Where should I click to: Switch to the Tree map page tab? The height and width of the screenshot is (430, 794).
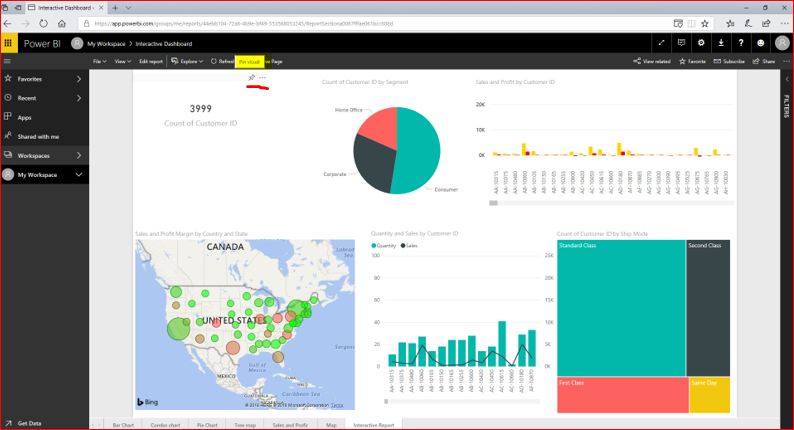click(x=245, y=425)
